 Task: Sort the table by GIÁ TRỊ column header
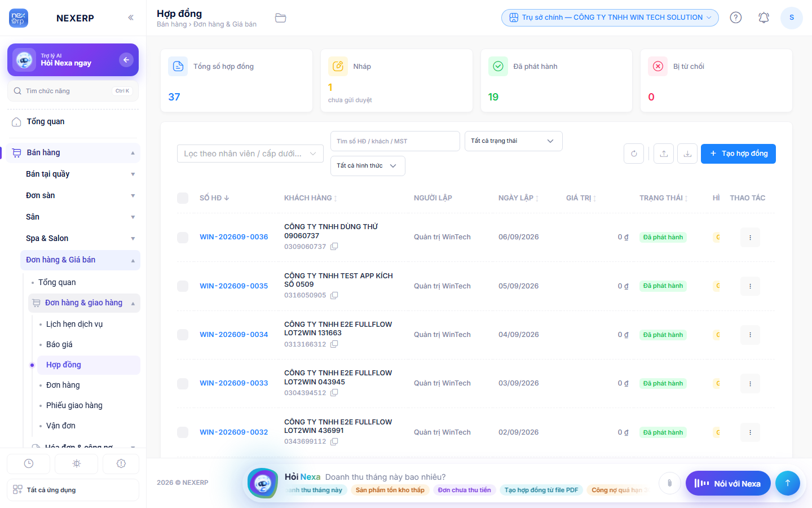point(581,198)
